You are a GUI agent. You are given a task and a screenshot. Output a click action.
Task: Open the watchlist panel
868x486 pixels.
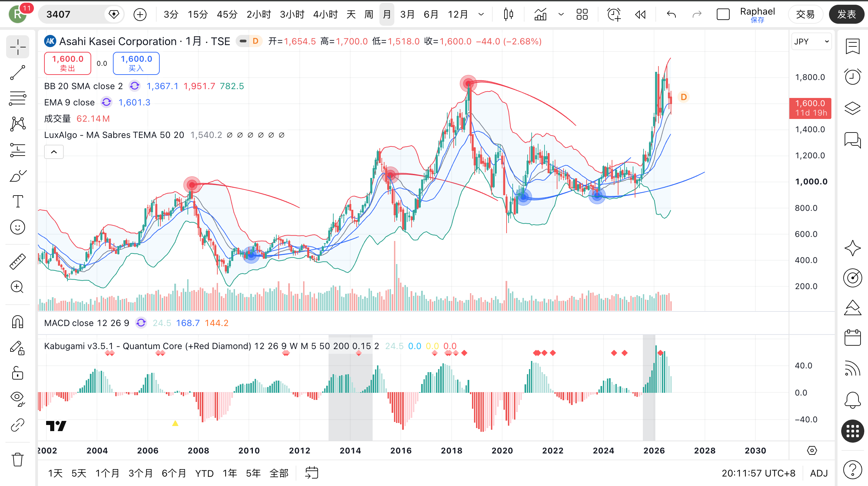pyautogui.click(x=852, y=47)
